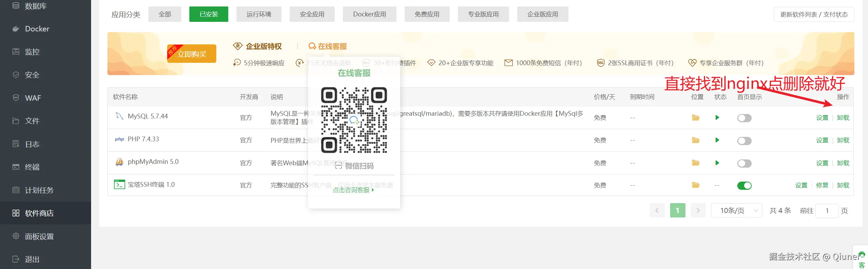Click the 计划任务 calendar sidebar icon
This screenshot has width=868, height=269.
click(16, 190)
